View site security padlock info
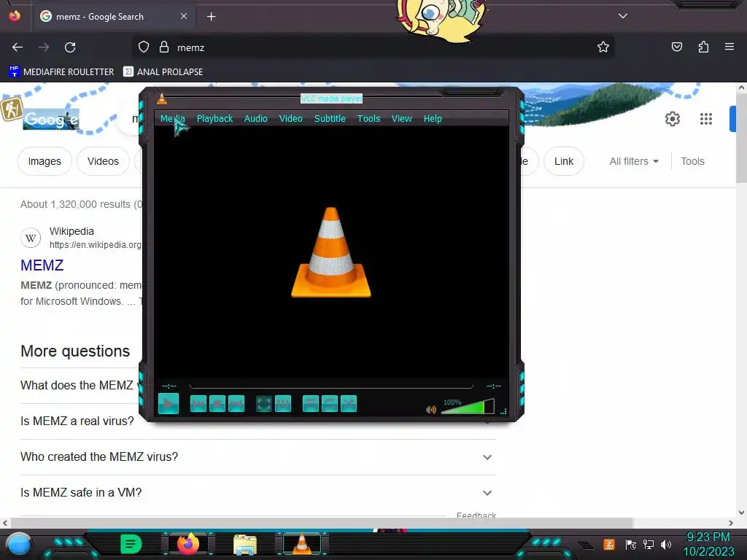Image resolution: width=747 pixels, height=560 pixels. click(x=164, y=47)
